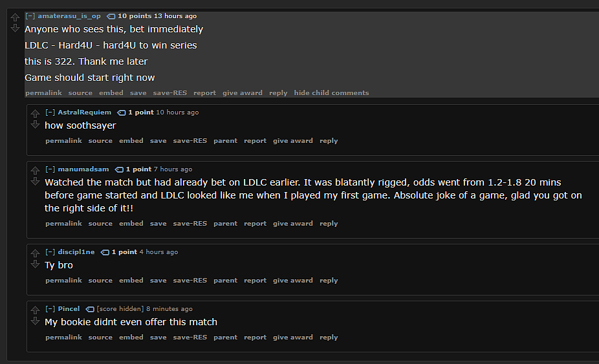
Task: Downvote Pincel's bookie comment
Action: click(x=35, y=321)
